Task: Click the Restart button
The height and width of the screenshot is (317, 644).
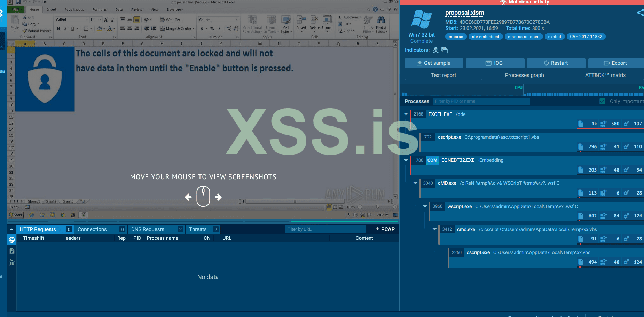Action: click(x=556, y=63)
